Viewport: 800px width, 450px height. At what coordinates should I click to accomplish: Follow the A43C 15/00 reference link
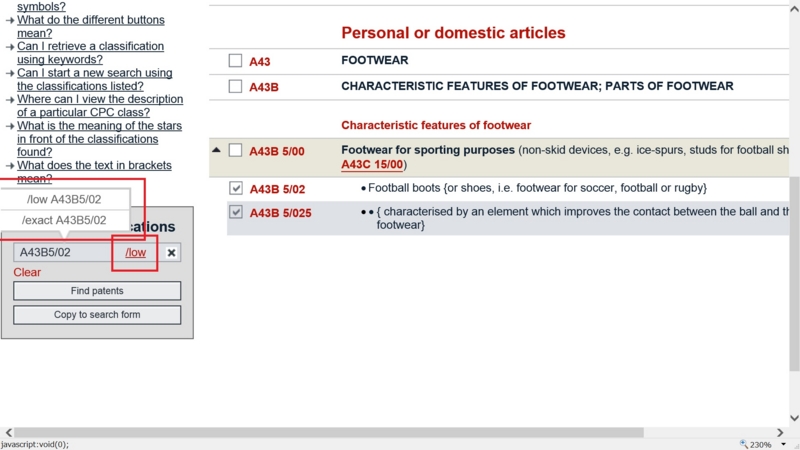click(x=372, y=165)
